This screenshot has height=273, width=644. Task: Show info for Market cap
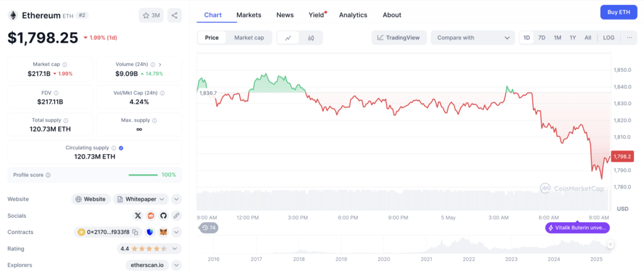pyautogui.click(x=65, y=64)
